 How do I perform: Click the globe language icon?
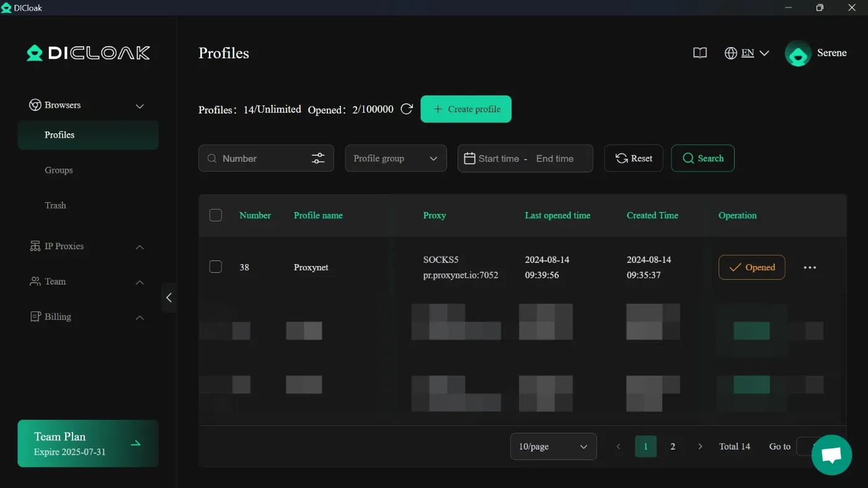coord(731,53)
